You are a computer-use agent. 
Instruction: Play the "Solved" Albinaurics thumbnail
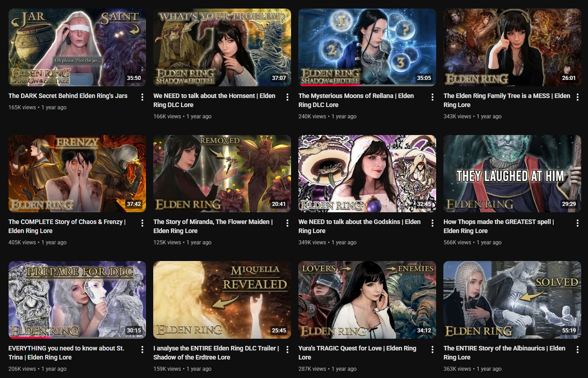tap(513, 300)
